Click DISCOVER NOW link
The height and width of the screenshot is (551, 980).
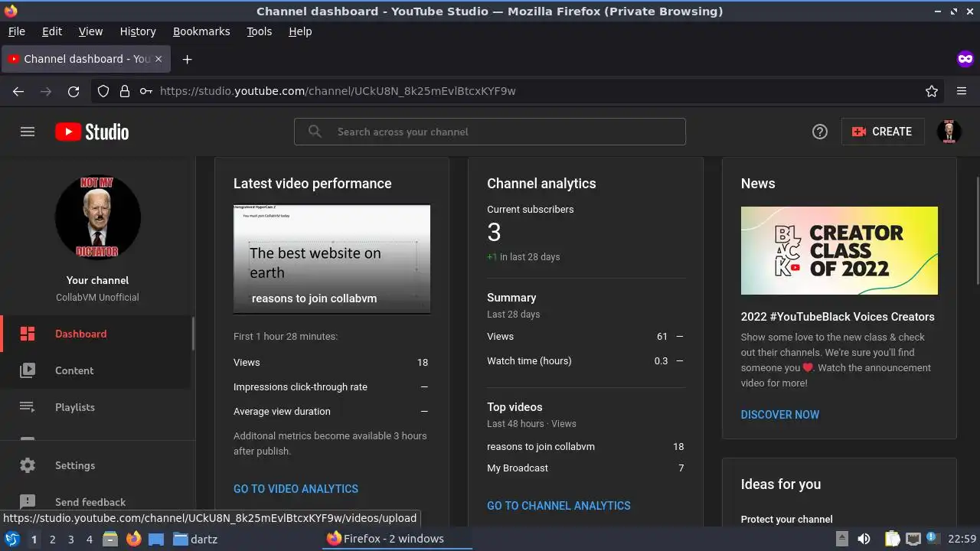pyautogui.click(x=780, y=415)
